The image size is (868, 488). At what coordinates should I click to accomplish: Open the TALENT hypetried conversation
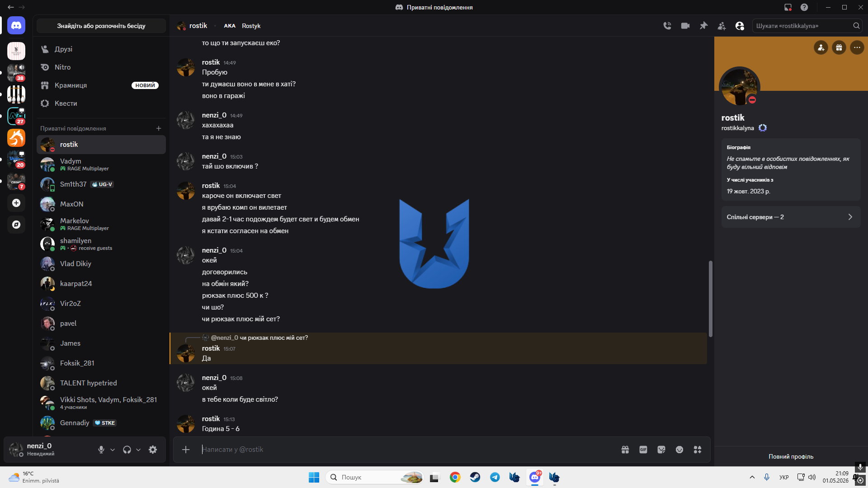pos(101,383)
